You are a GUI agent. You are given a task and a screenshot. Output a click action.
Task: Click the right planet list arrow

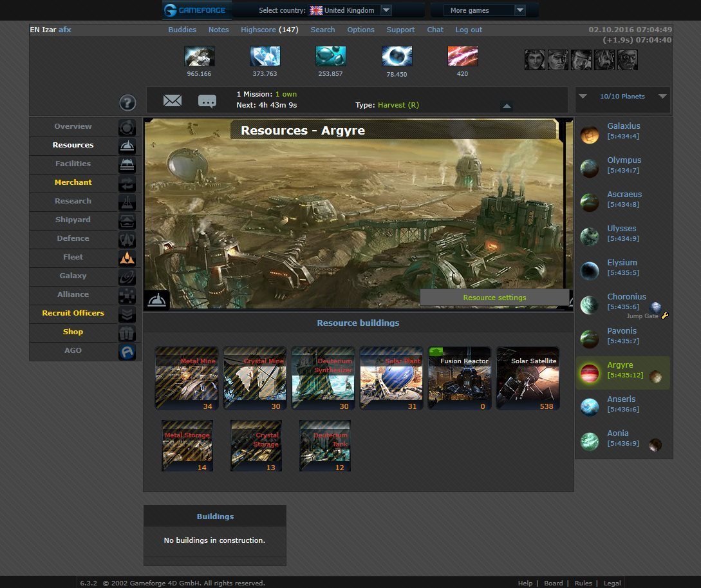point(662,96)
